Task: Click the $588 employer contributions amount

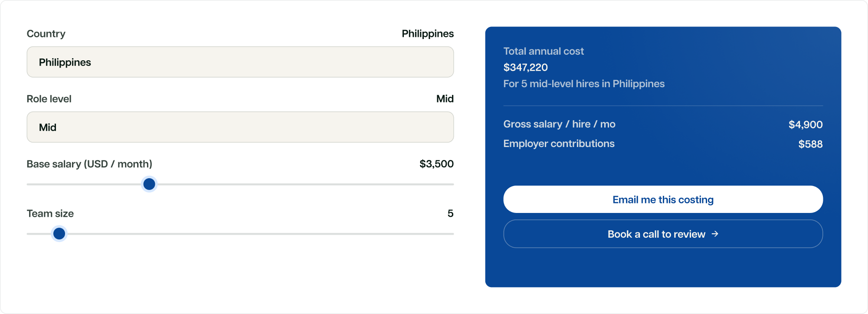Action: pyautogui.click(x=810, y=144)
